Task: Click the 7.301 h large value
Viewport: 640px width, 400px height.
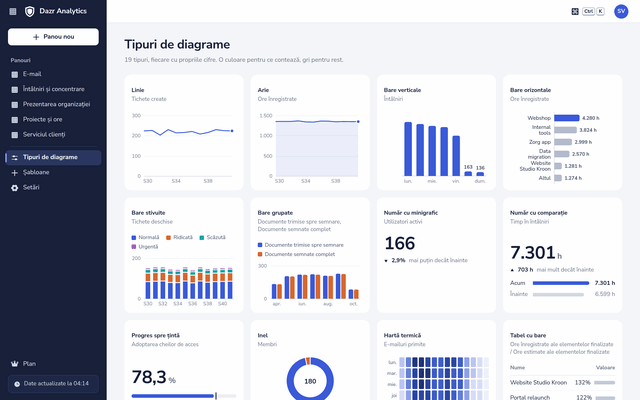Action: pyautogui.click(x=536, y=253)
